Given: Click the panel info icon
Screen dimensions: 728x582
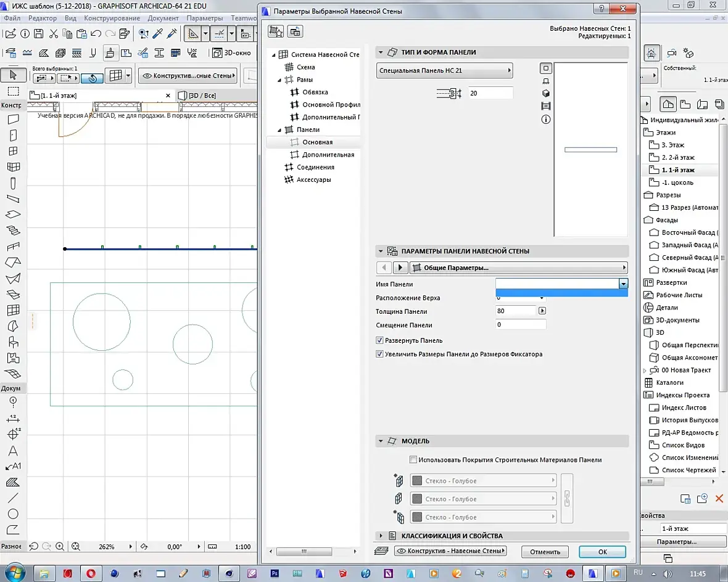Looking at the screenshot, I should tap(545, 120).
